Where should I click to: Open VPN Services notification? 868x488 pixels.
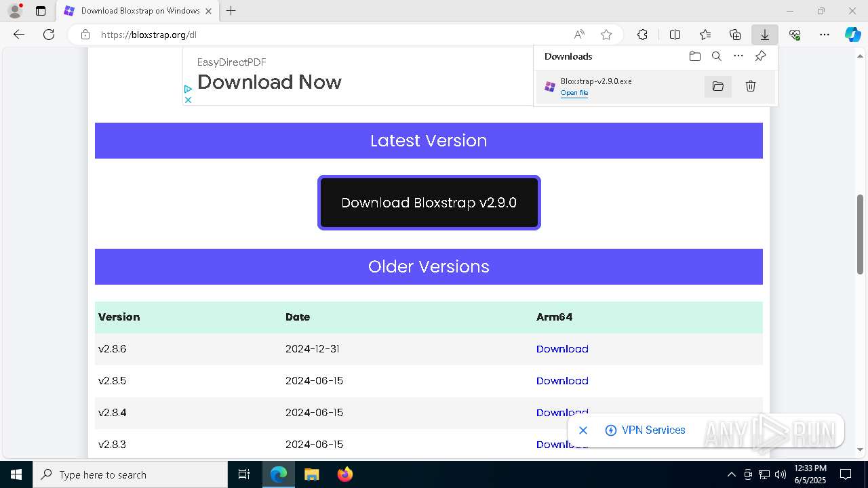646,430
